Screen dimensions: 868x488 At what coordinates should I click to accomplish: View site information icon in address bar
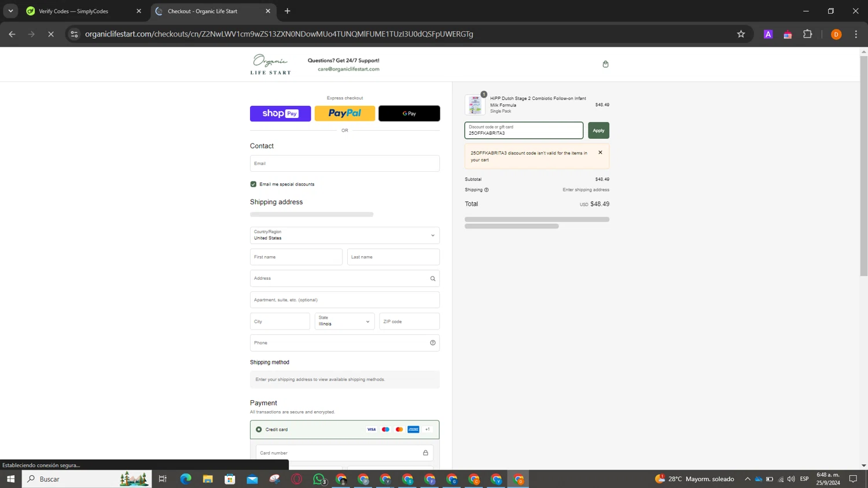[x=74, y=34]
